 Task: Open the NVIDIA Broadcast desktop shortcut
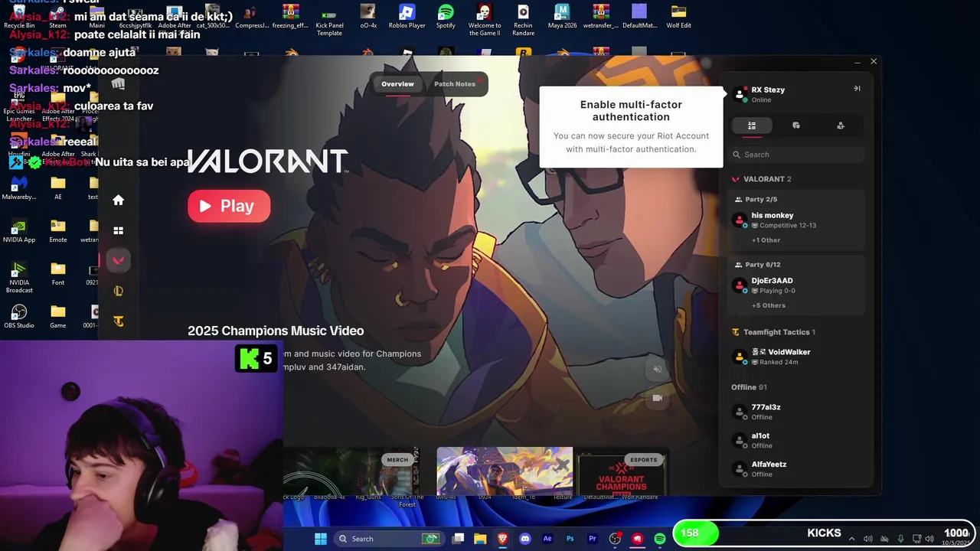pos(19,277)
